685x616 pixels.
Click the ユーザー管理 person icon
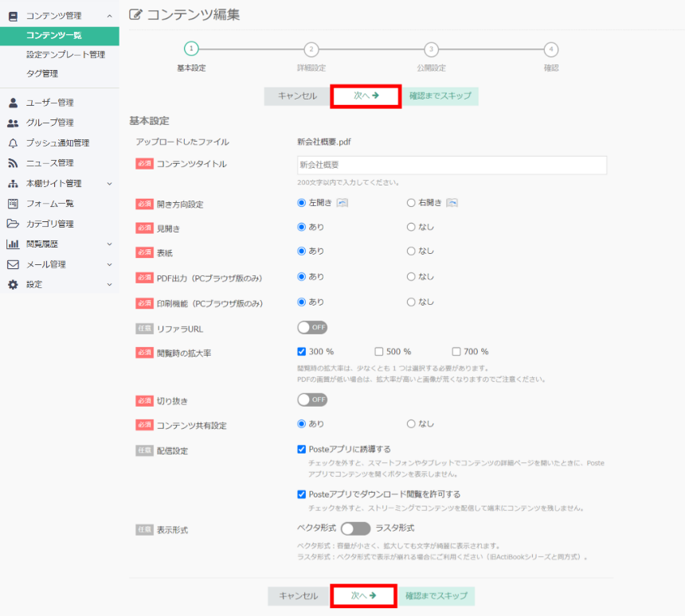click(x=13, y=103)
